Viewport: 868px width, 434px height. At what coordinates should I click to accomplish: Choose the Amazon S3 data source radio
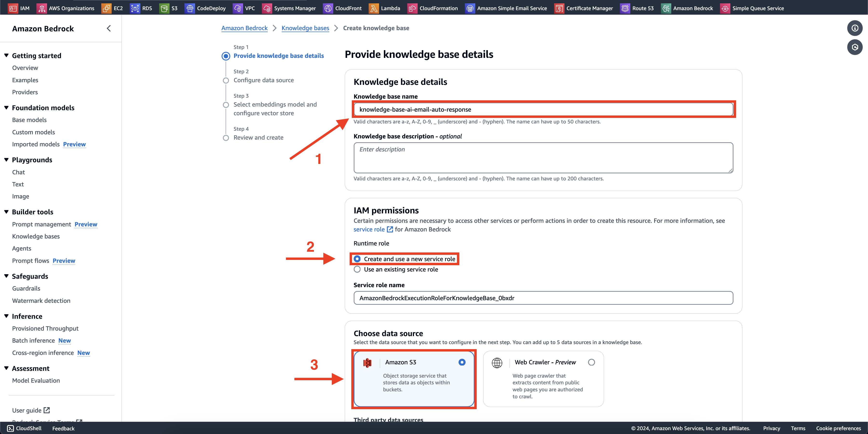pos(462,362)
